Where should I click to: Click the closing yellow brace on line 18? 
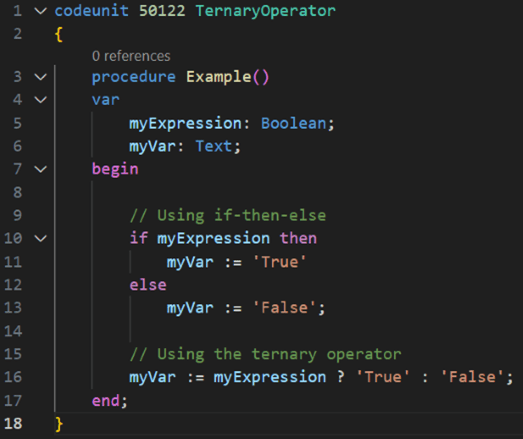click(59, 424)
